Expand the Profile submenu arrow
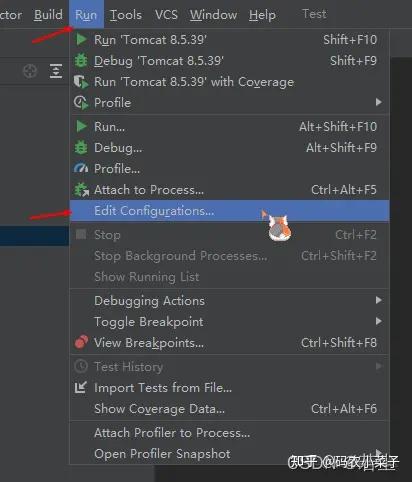412x482 pixels. click(378, 102)
